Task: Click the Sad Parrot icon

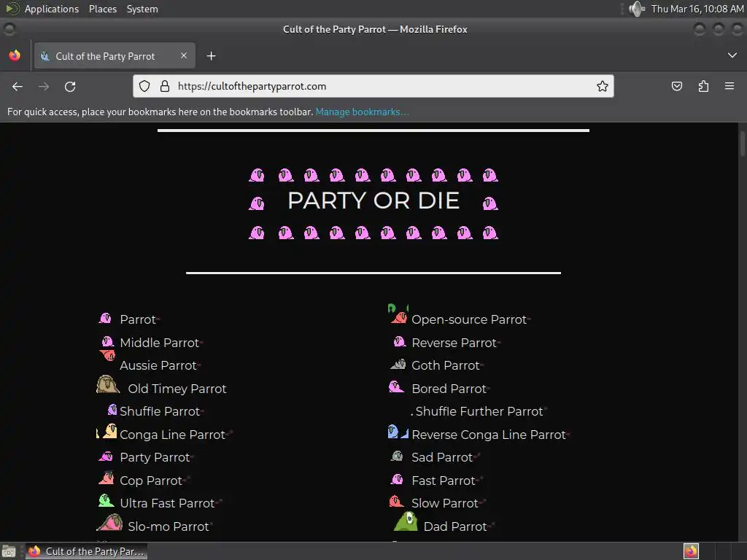Action: pyautogui.click(x=397, y=456)
